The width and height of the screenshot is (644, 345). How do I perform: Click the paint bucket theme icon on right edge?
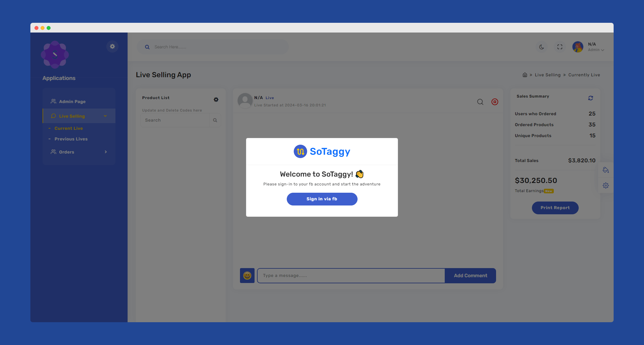tap(606, 170)
